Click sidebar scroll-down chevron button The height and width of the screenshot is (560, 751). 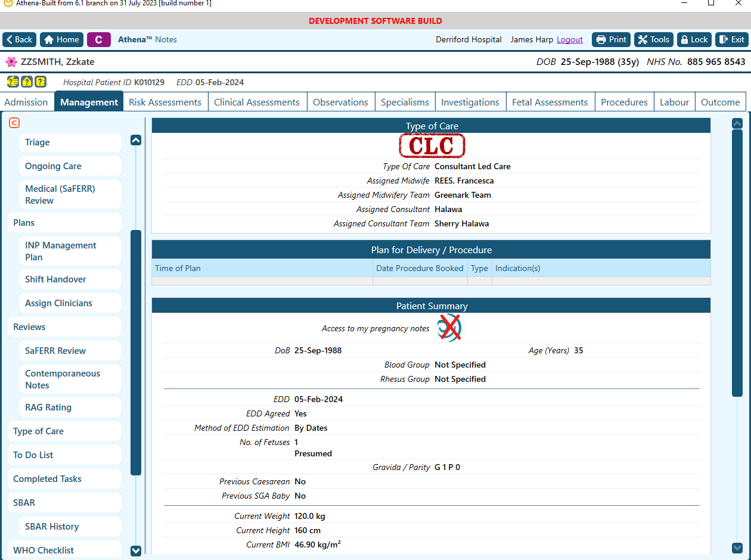pos(136,551)
